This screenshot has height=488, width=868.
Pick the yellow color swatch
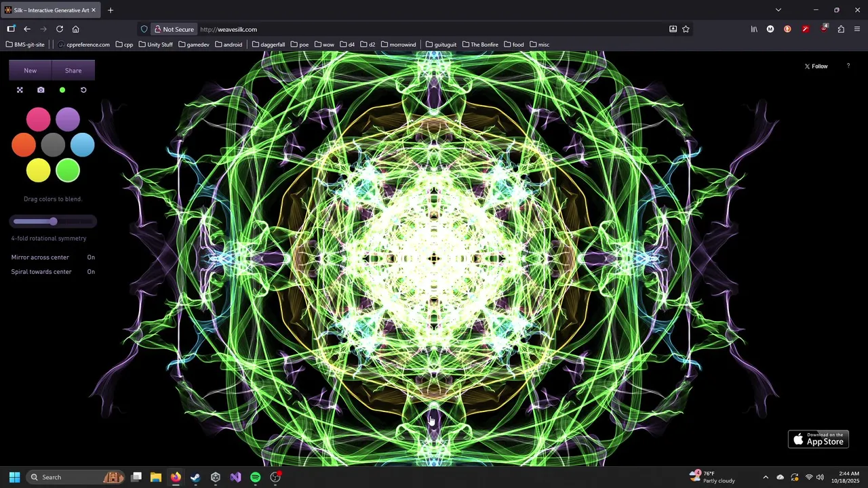(x=38, y=171)
